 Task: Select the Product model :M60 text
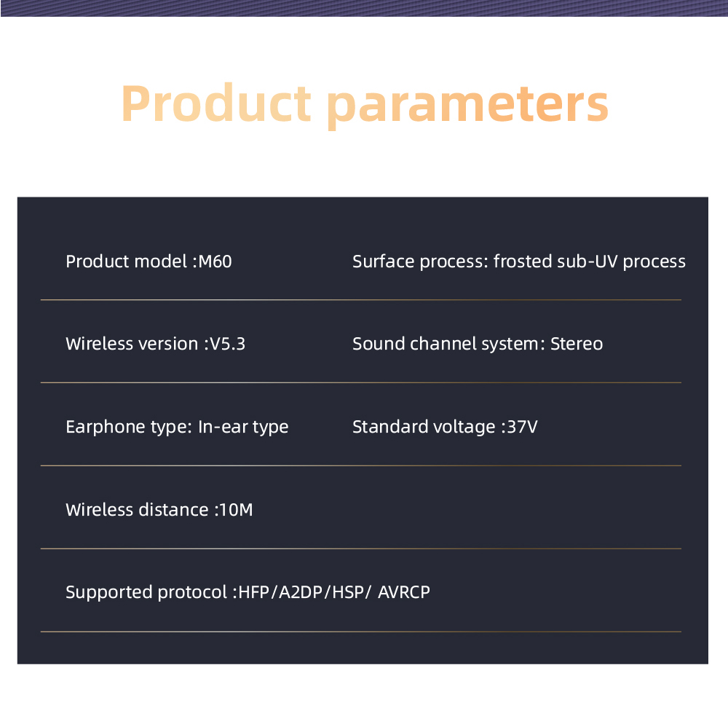(149, 261)
